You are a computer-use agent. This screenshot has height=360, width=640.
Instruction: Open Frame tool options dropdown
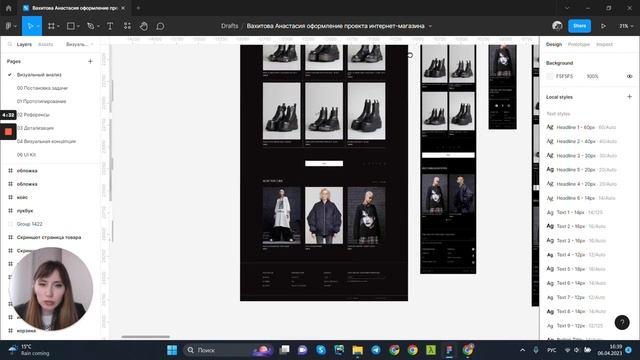click(x=58, y=26)
